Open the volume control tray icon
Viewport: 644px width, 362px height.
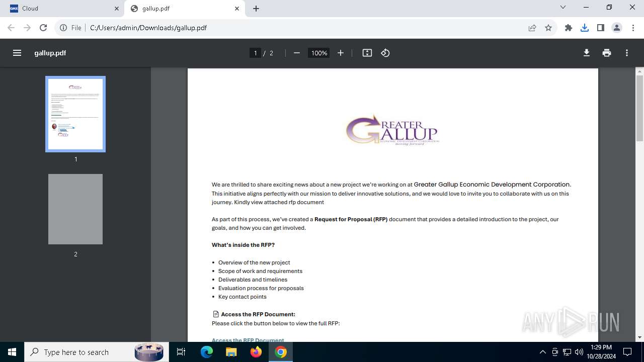coord(579,352)
